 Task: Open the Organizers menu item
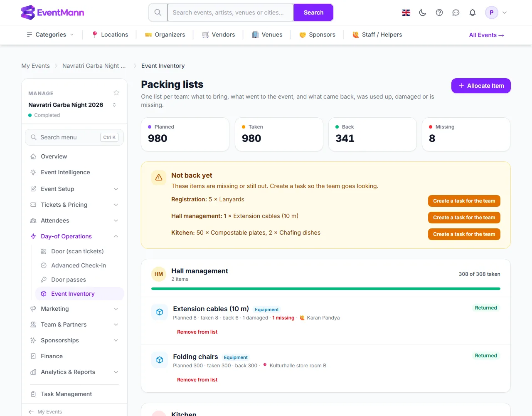(x=165, y=35)
